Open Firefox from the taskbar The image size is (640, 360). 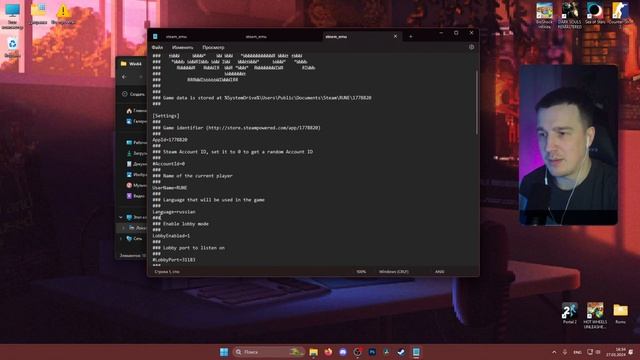click(328, 352)
